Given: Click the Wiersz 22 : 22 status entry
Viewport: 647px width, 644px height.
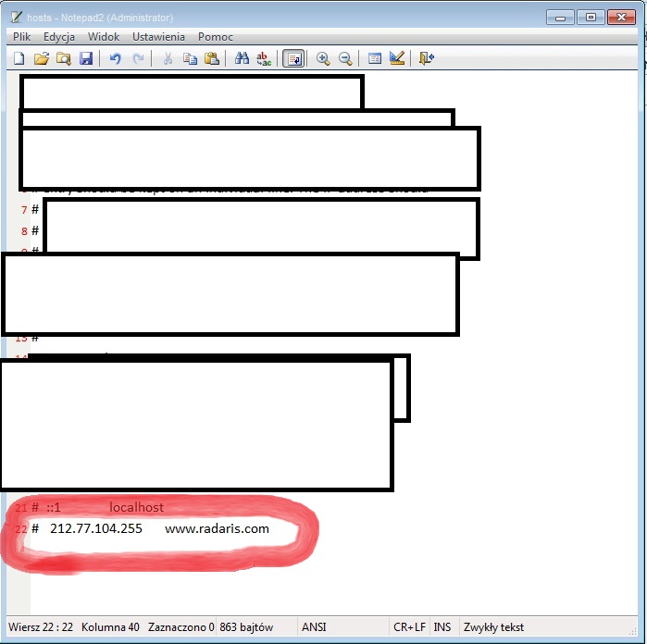Looking at the screenshot, I should 41,627.
